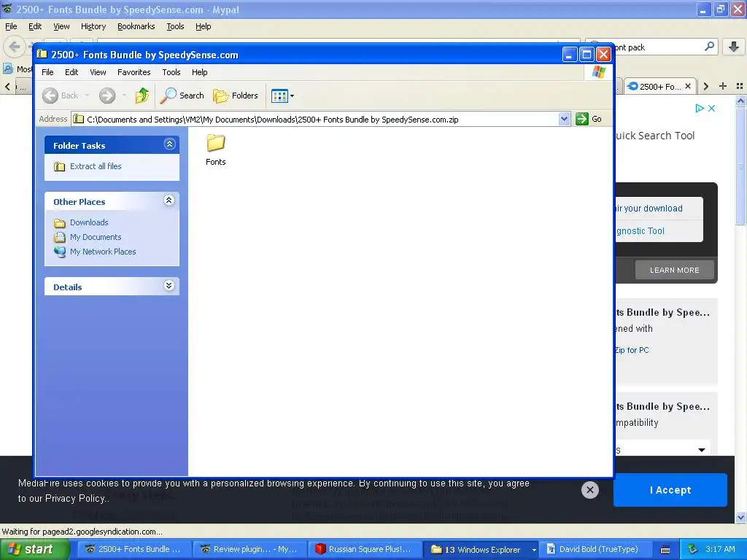Click the system tray network icon
The image size is (747, 560).
(x=693, y=549)
